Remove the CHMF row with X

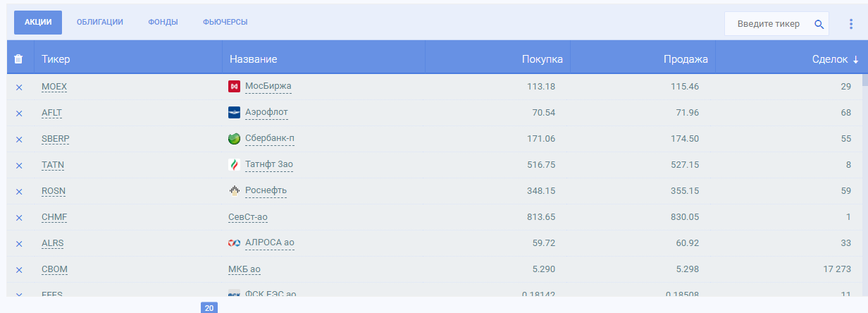(19, 217)
